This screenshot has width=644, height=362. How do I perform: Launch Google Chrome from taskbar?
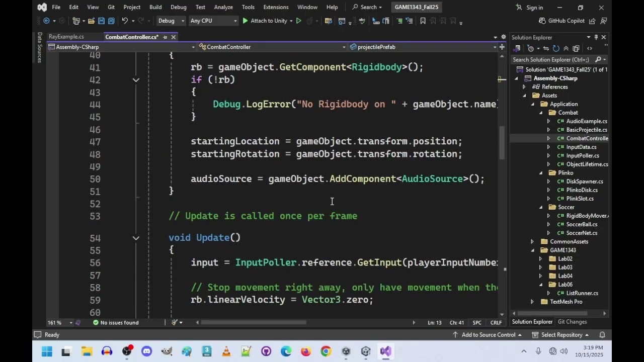click(326, 351)
